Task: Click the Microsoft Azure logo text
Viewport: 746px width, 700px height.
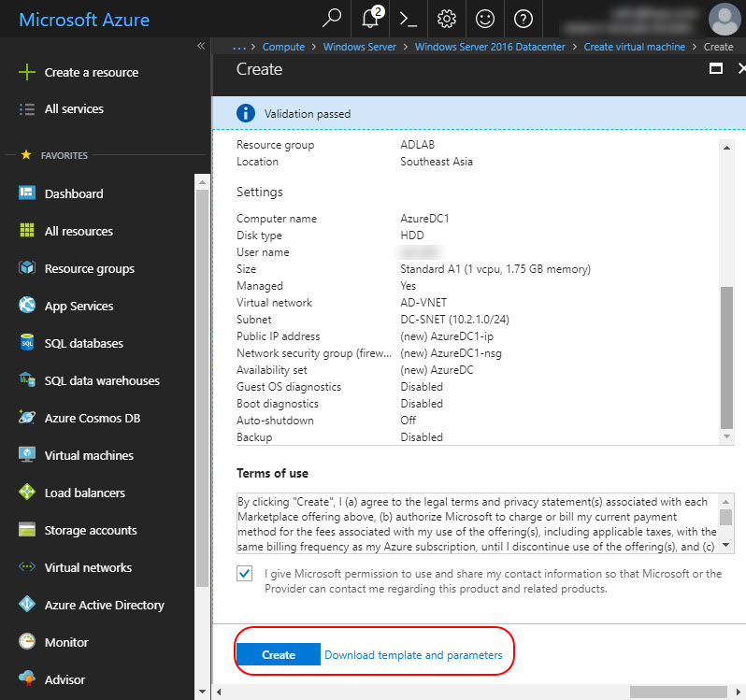Action: tap(84, 20)
